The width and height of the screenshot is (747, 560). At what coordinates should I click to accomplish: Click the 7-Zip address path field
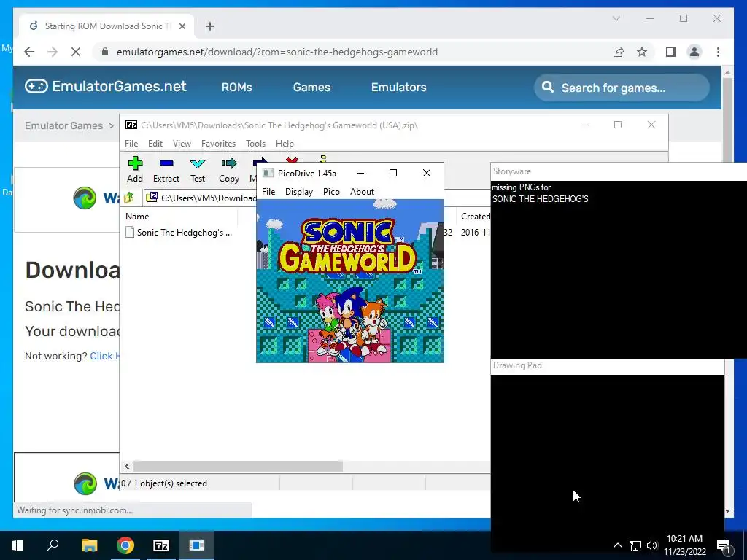coord(201,198)
